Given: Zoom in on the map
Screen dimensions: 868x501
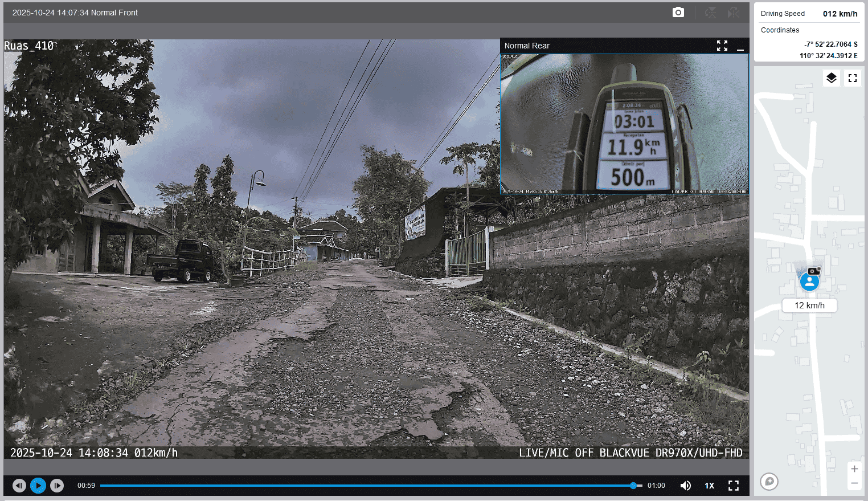Looking at the screenshot, I should (854, 469).
